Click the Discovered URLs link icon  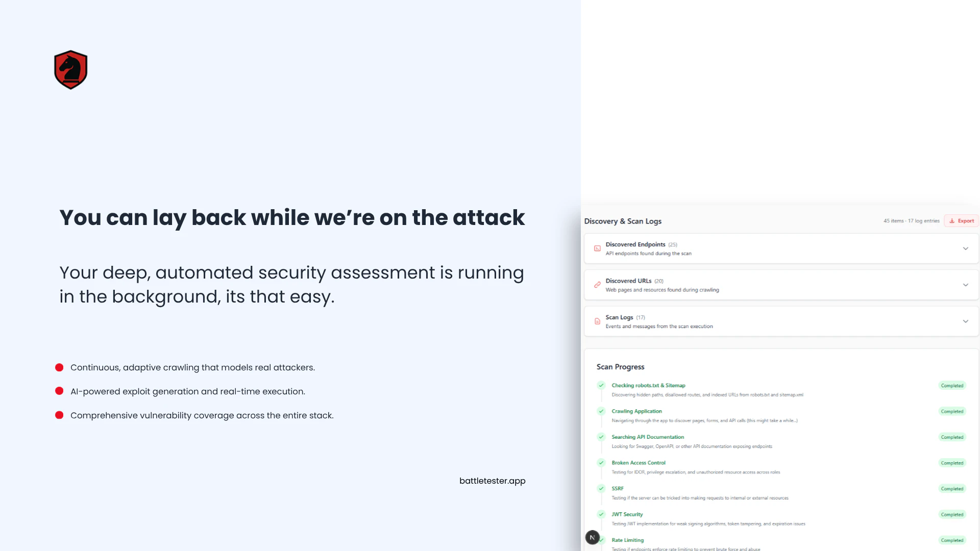point(597,285)
